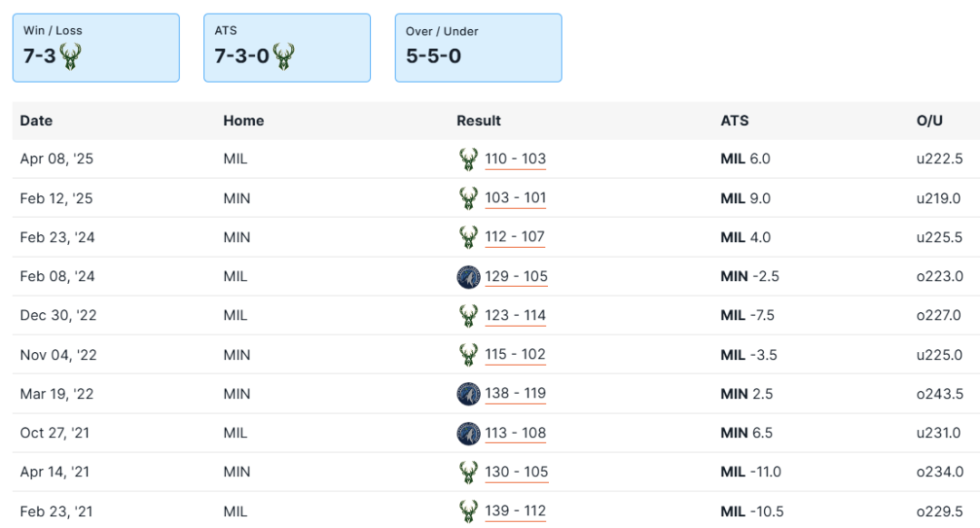Viewport: 980px width, 528px height.
Task: Open the 112 - 107 game result link
Action: point(515,237)
